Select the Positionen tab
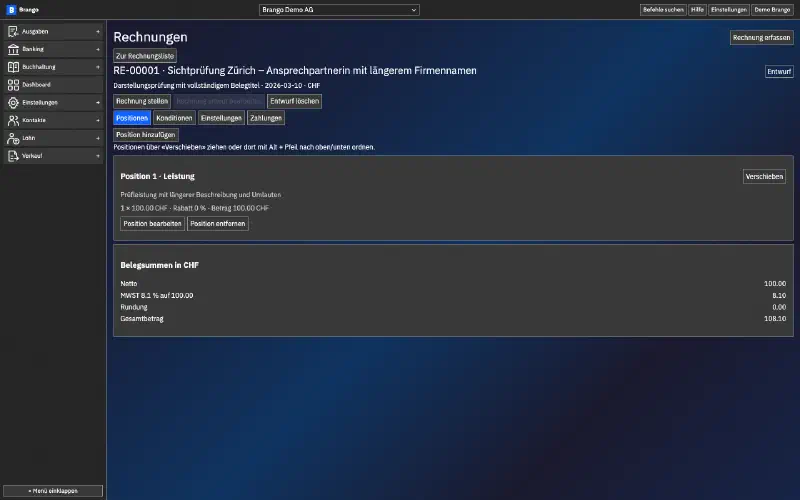The image size is (800, 500). pos(132,118)
